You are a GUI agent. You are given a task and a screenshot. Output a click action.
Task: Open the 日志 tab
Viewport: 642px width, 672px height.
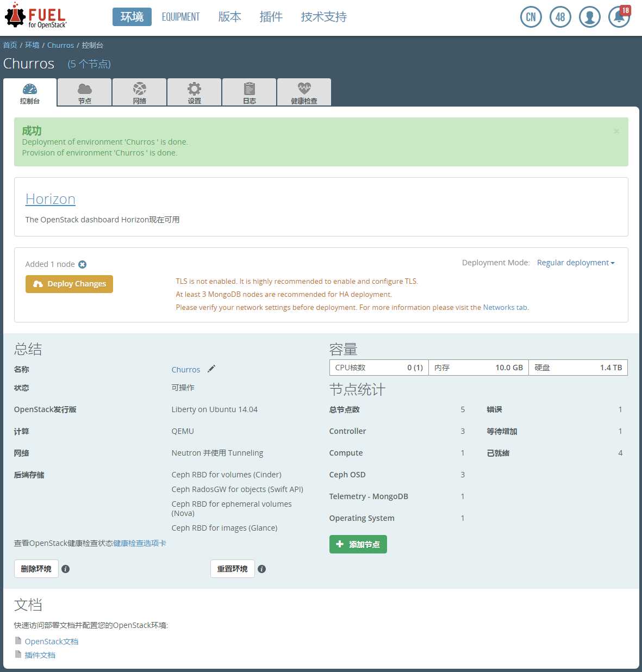click(x=250, y=92)
